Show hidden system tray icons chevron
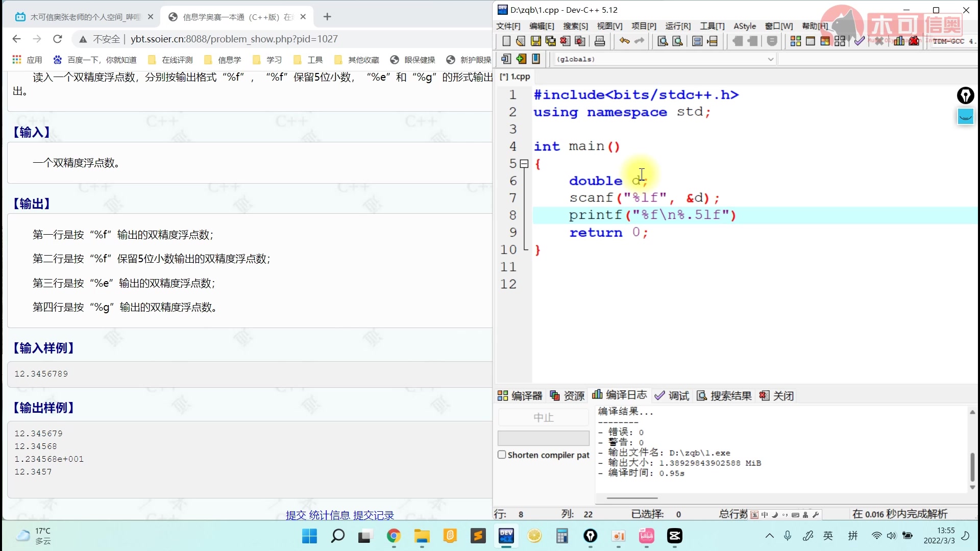The image size is (980, 551). pyautogui.click(x=769, y=536)
